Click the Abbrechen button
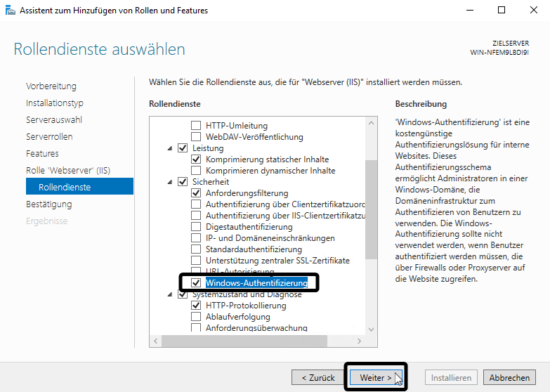 click(509, 378)
